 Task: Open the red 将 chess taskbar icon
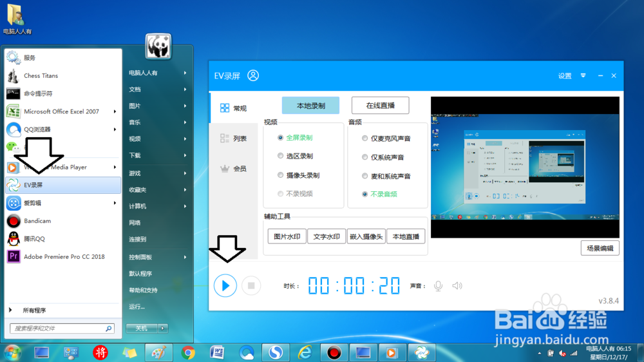point(100,353)
